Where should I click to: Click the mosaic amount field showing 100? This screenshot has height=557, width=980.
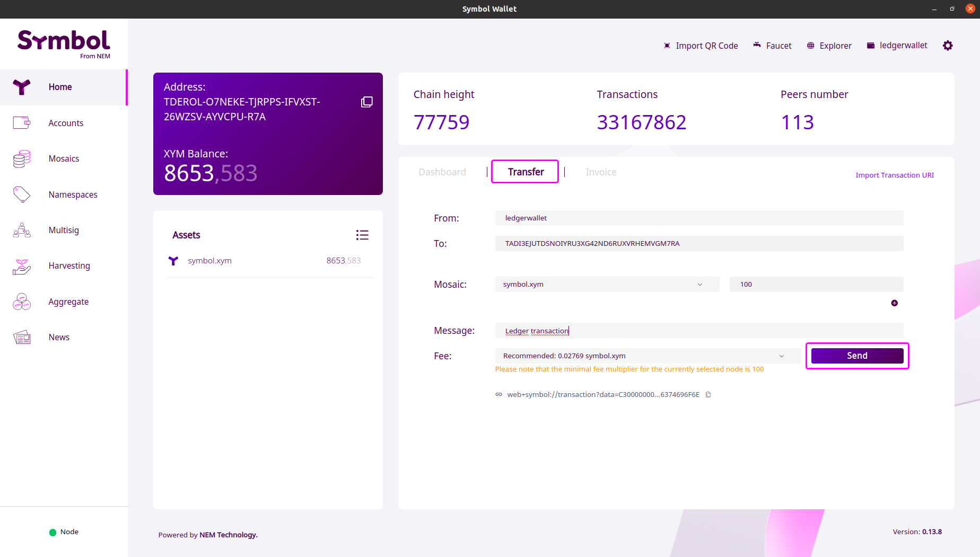coord(817,285)
